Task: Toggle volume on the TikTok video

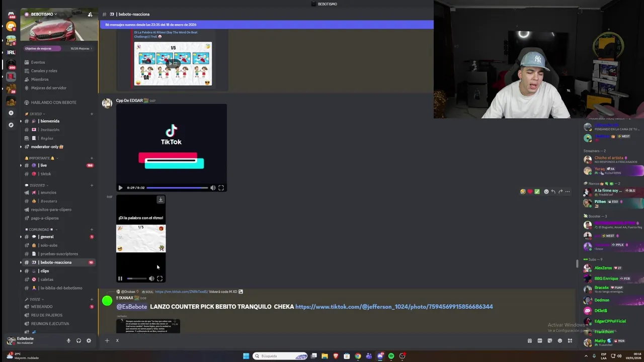Action: [x=213, y=188]
